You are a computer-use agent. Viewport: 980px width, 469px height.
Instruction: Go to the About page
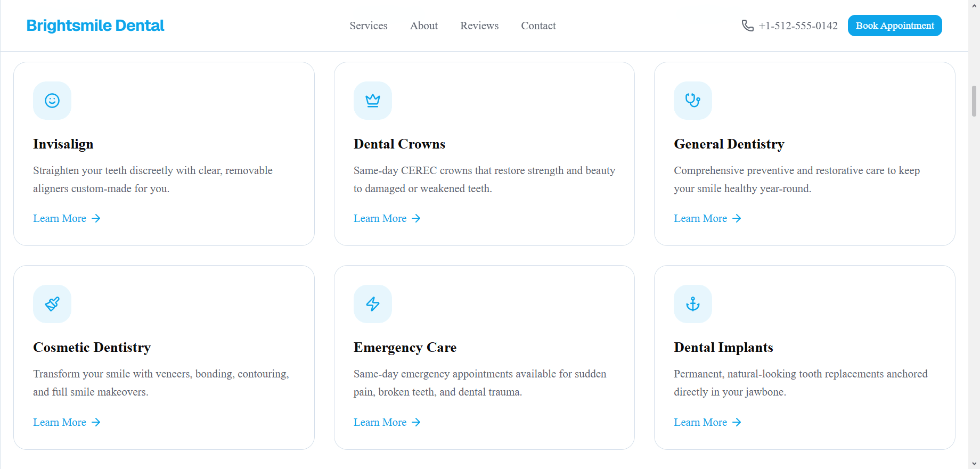click(424, 26)
